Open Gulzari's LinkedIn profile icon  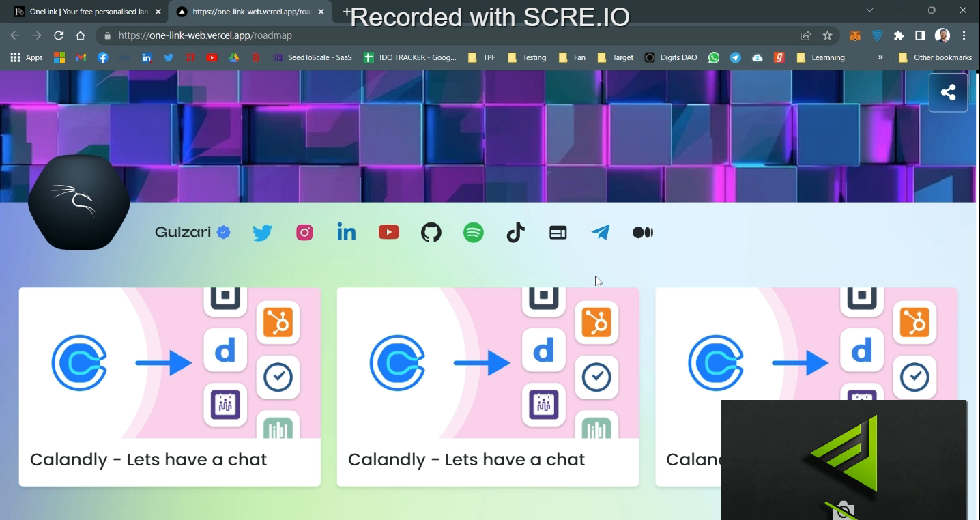[x=347, y=233]
